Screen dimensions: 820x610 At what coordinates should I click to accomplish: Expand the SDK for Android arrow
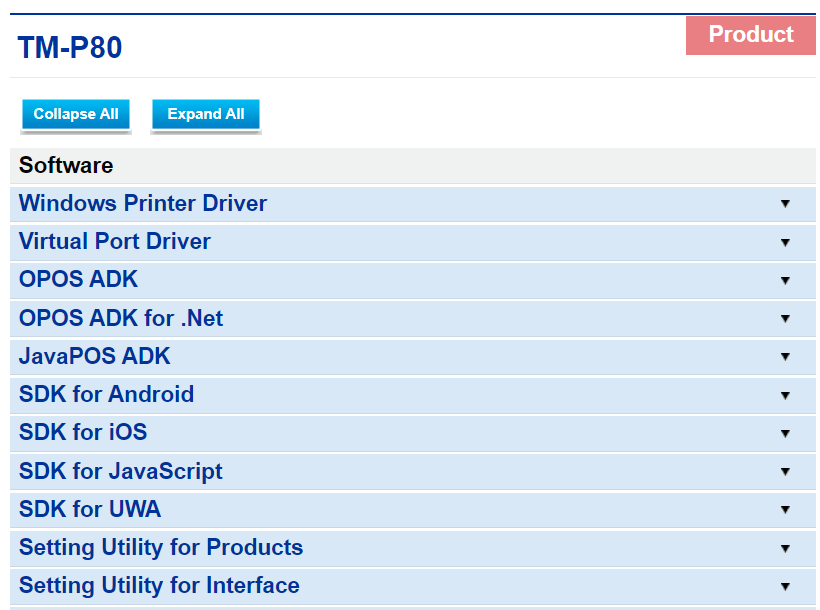[x=785, y=396]
